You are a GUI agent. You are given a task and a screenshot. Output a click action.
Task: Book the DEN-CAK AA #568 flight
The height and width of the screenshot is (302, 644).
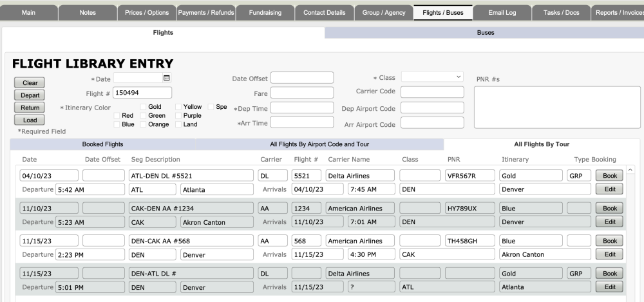(x=609, y=241)
